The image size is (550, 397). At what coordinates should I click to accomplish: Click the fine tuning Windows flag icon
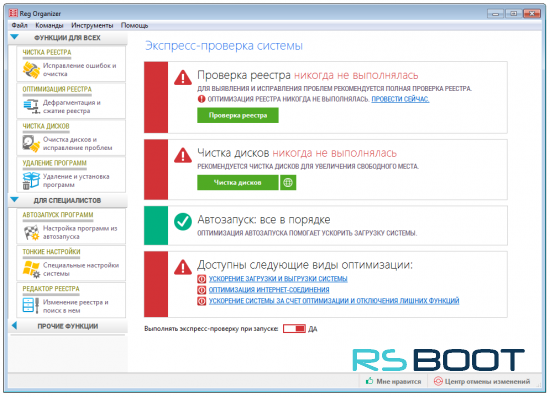[x=31, y=269]
